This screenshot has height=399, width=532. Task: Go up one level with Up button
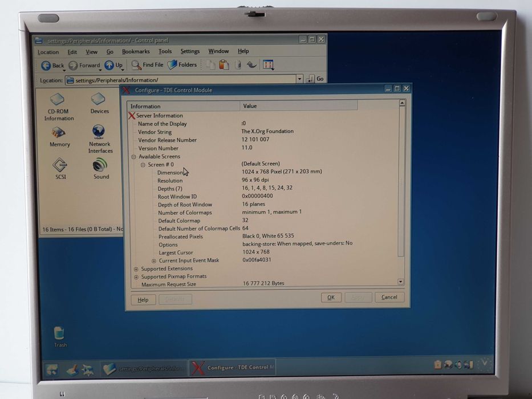pyautogui.click(x=113, y=65)
